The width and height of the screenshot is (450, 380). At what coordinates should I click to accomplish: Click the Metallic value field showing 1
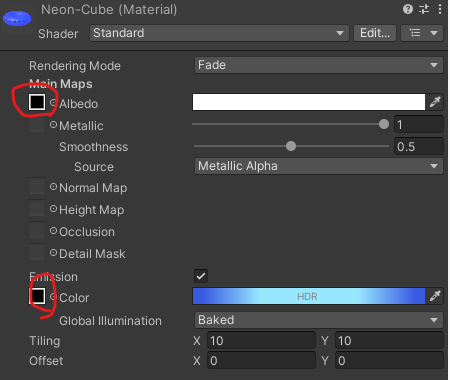419,125
